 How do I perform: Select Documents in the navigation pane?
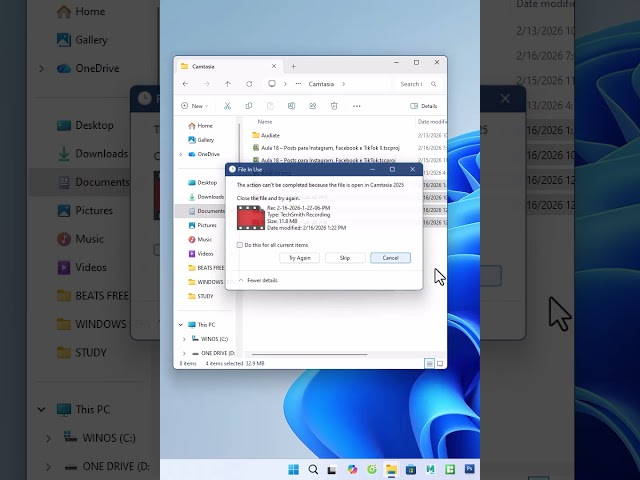click(x=207, y=211)
